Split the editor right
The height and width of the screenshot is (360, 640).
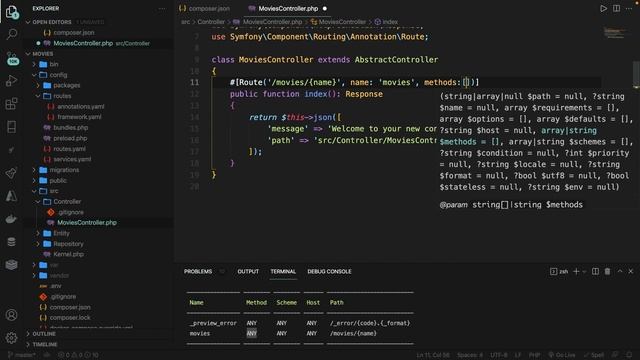[616, 8]
